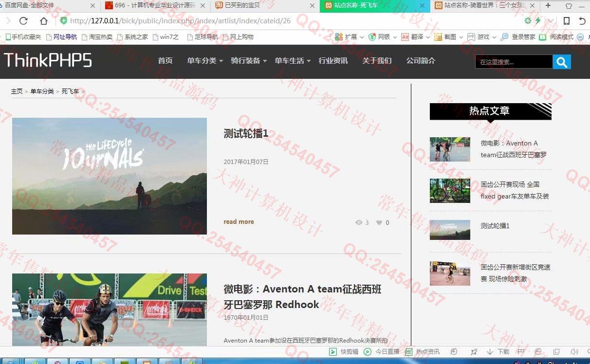The height and width of the screenshot is (364, 590).
Task: Open the dropdown arrow next to 网银
Action: 395,37
